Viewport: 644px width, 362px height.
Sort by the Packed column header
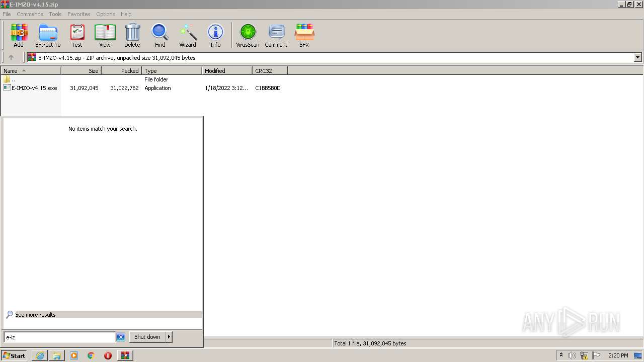click(x=121, y=71)
